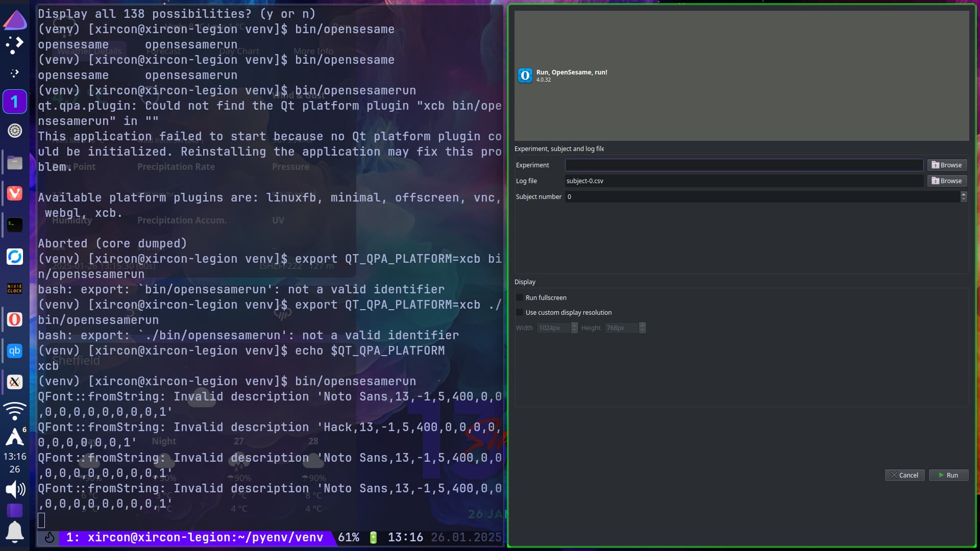The image size is (980, 551).
Task: Select the virtual desktop 1 pager
Action: [15, 102]
